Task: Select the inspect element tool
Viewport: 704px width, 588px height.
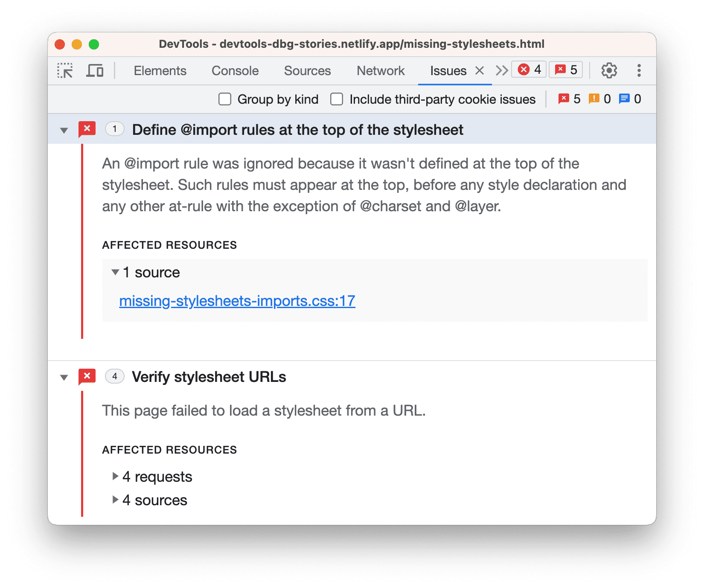Action: [65, 70]
